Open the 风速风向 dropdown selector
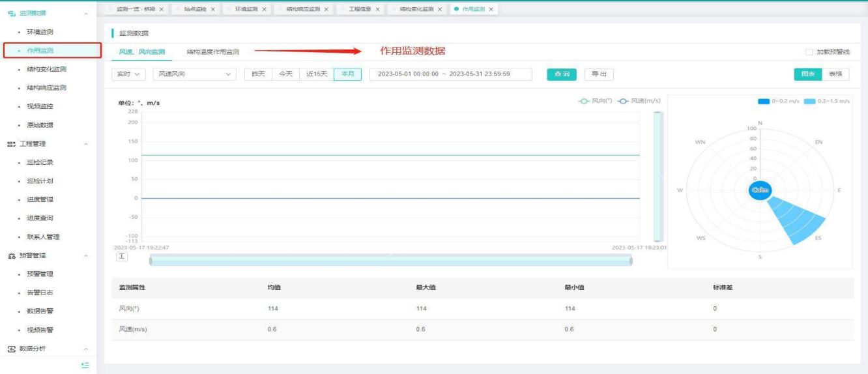This screenshot has height=374, width=868. point(194,74)
